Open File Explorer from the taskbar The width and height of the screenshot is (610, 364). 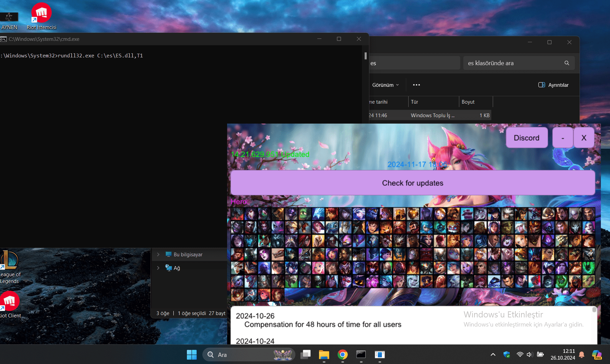point(324,355)
